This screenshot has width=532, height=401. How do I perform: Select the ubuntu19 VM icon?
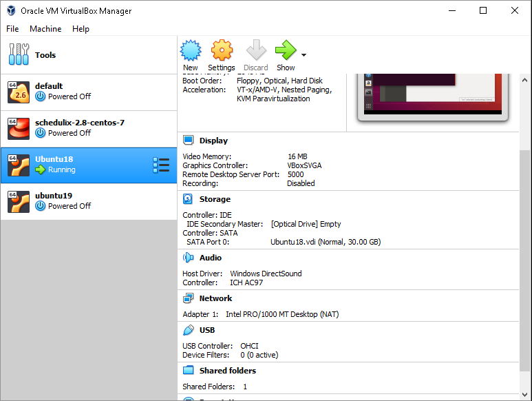[19, 202]
